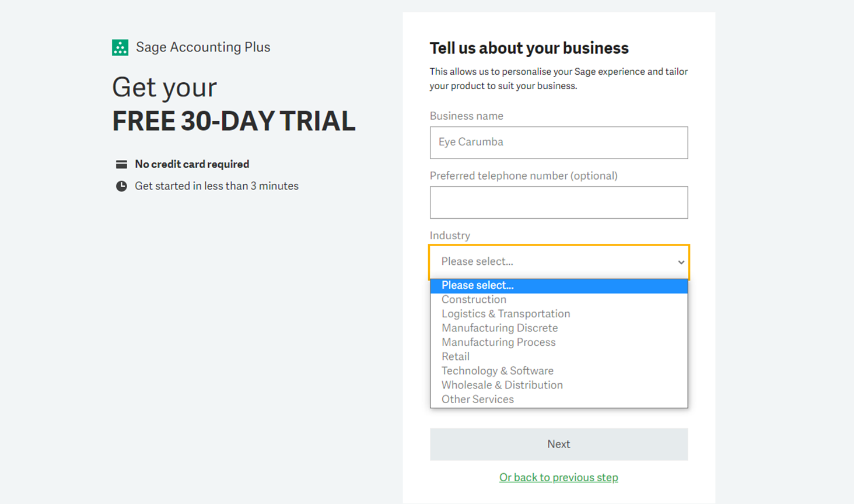Pick Manufacturing Discrete from the list

point(499,328)
